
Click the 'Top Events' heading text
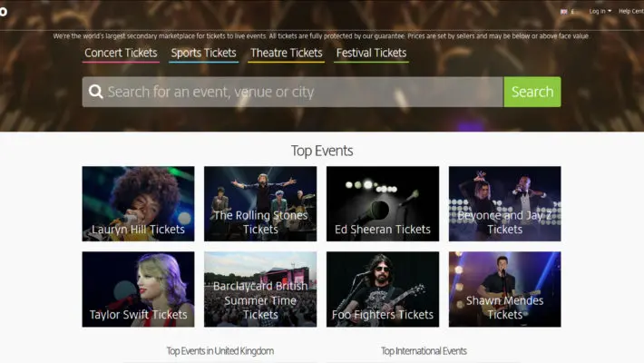pyautogui.click(x=322, y=151)
